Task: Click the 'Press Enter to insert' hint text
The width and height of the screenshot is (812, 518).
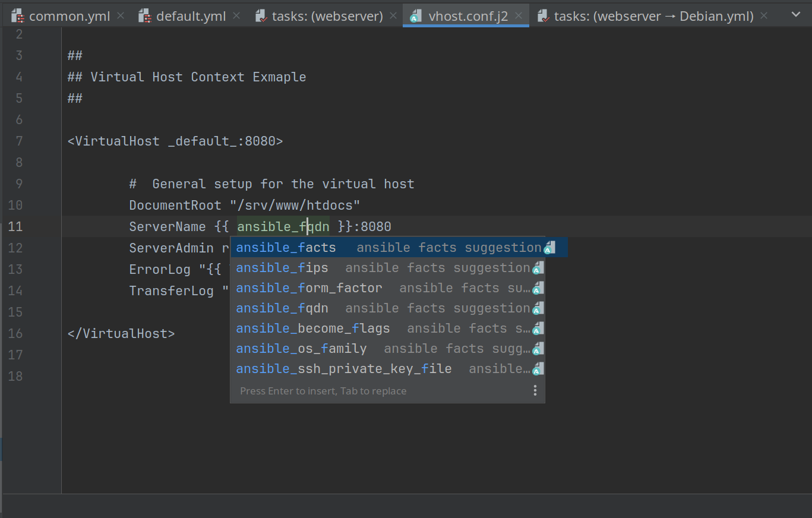Action: [323, 391]
